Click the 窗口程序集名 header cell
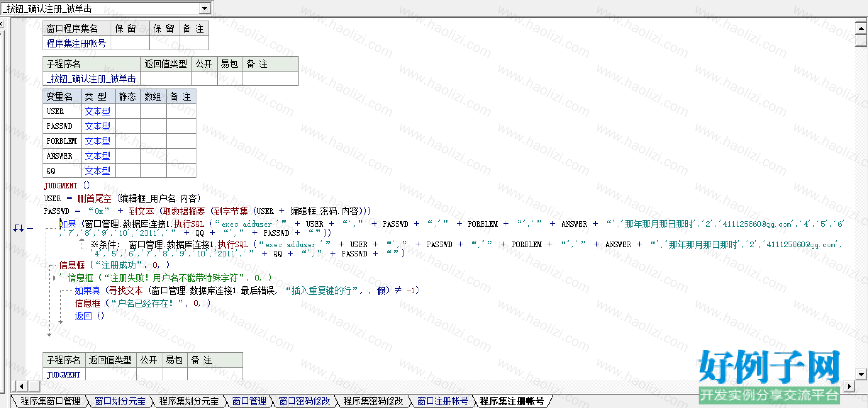Image resolution: width=868 pixels, height=408 pixels. (x=77, y=28)
